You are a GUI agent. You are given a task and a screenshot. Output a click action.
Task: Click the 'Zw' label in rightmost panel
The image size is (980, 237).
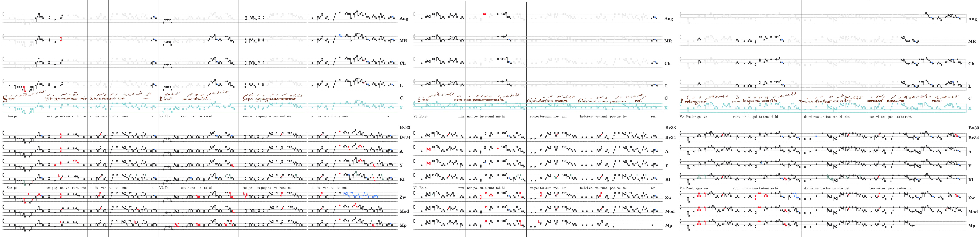point(971,197)
